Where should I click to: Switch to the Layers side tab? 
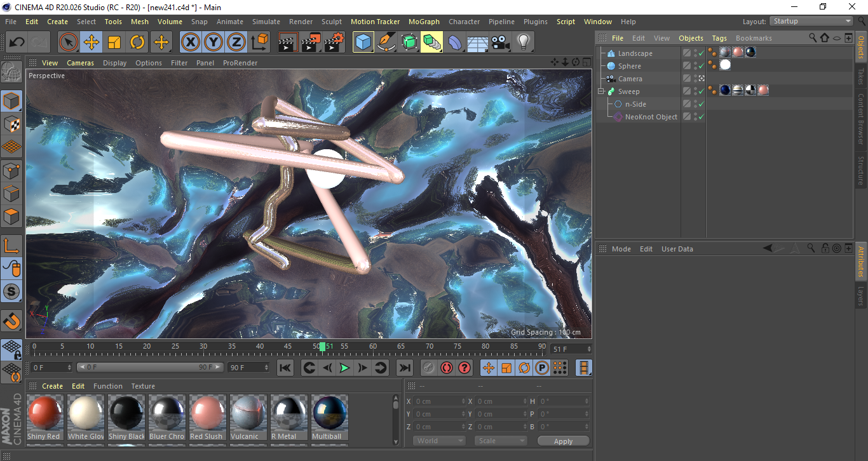pos(861,296)
